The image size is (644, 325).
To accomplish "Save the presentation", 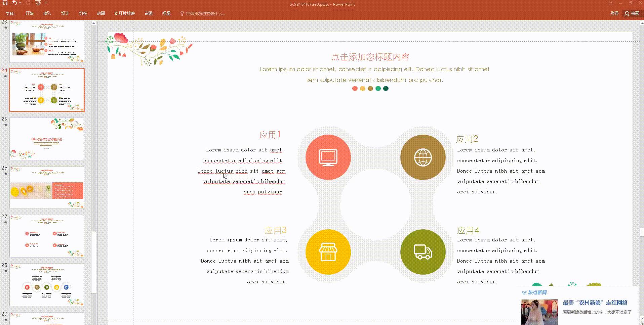I will 4,3.
